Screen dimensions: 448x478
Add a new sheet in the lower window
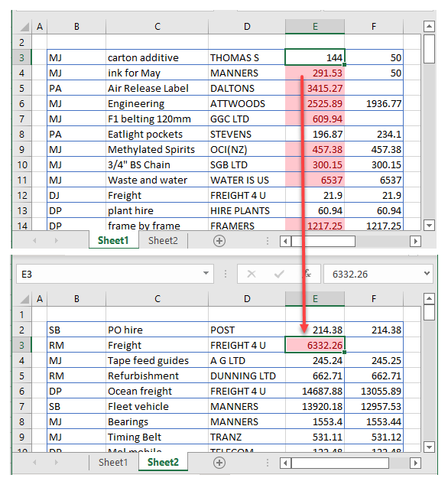point(219,463)
